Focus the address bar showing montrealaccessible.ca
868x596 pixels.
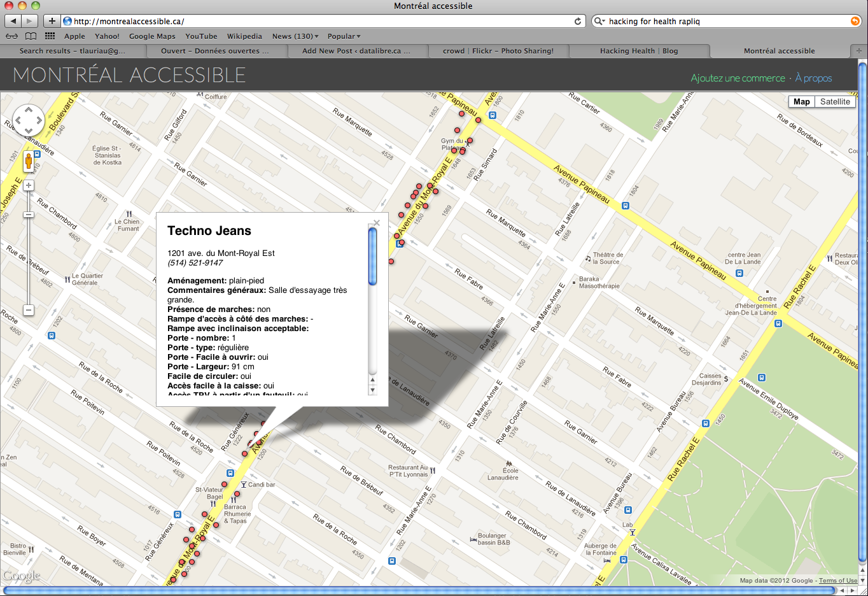click(x=323, y=21)
